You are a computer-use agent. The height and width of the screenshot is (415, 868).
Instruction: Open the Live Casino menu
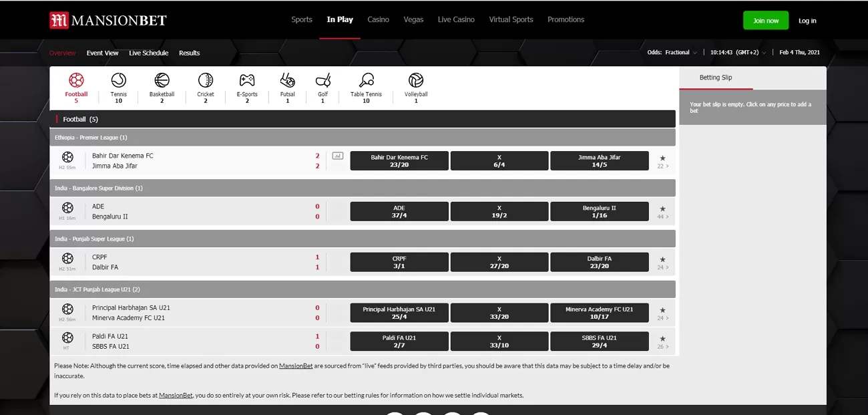pyautogui.click(x=456, y=19)
